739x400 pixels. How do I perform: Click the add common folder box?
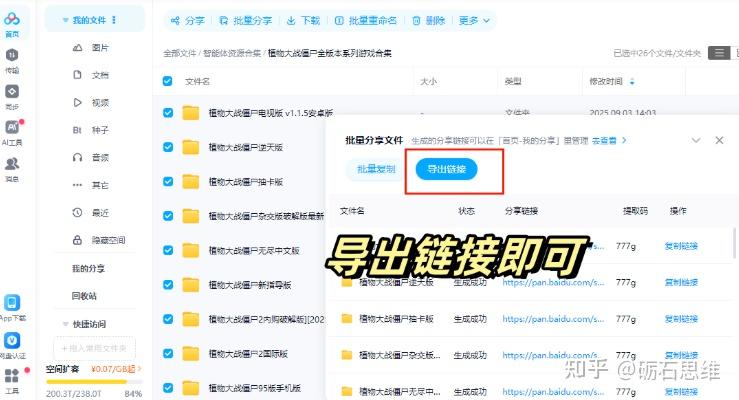point(95,349)
